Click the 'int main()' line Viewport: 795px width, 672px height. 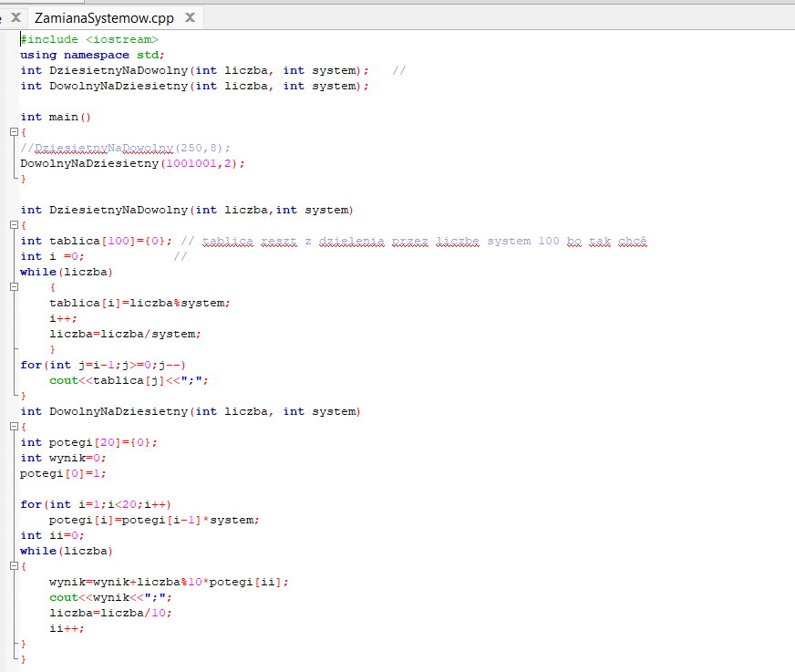coord(56,117)
